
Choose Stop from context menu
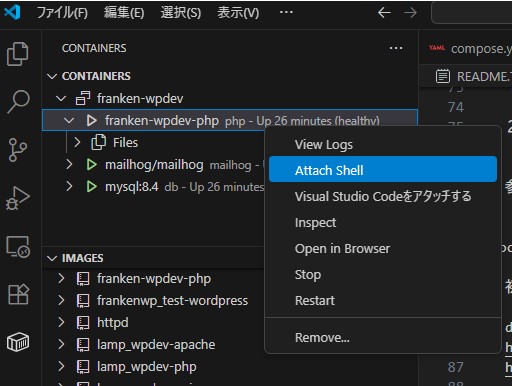(383, 274)
